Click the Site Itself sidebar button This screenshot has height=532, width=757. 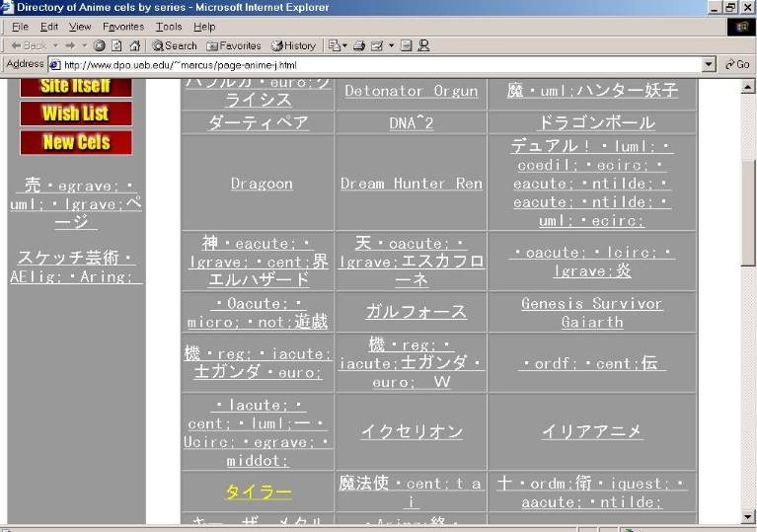click(x=76, y=87)
